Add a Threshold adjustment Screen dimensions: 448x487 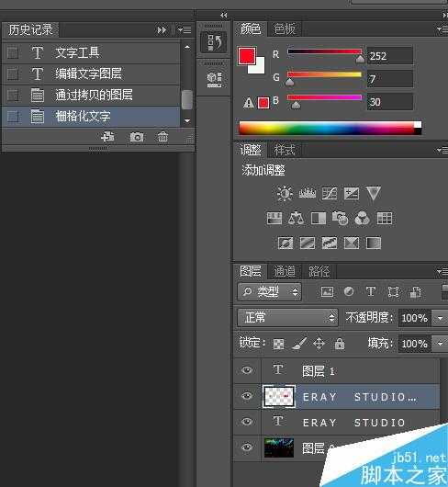(330, 243)
